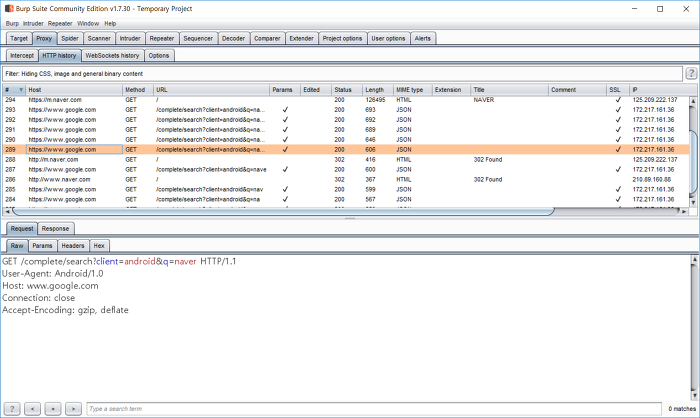Screen dimensions: 700x418
Task: Open the Window menu
Action: coord(88,23)
